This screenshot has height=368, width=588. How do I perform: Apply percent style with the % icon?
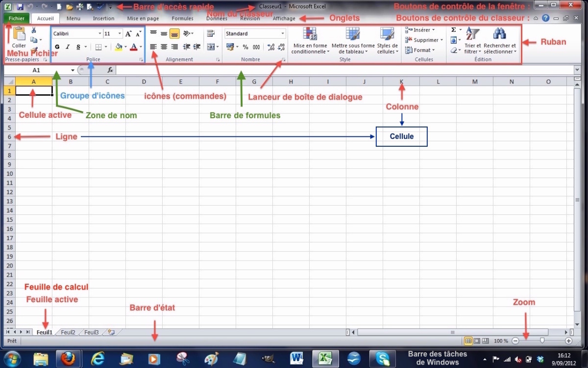(245, 47)
